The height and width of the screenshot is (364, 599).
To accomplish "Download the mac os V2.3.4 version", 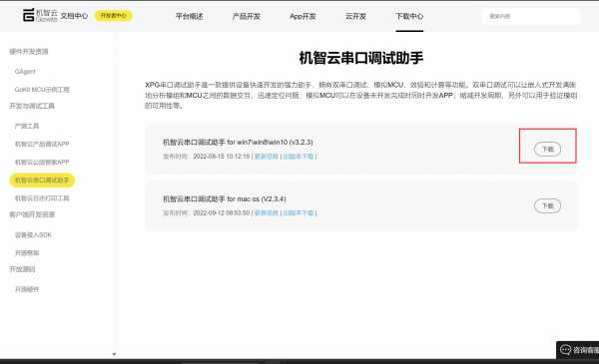I will pos(547,205).
